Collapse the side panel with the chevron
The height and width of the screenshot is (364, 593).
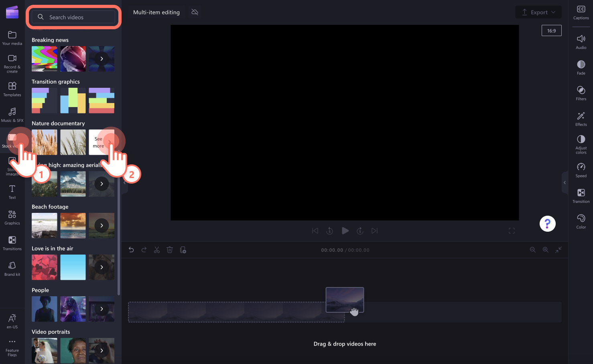coord(565,182)
